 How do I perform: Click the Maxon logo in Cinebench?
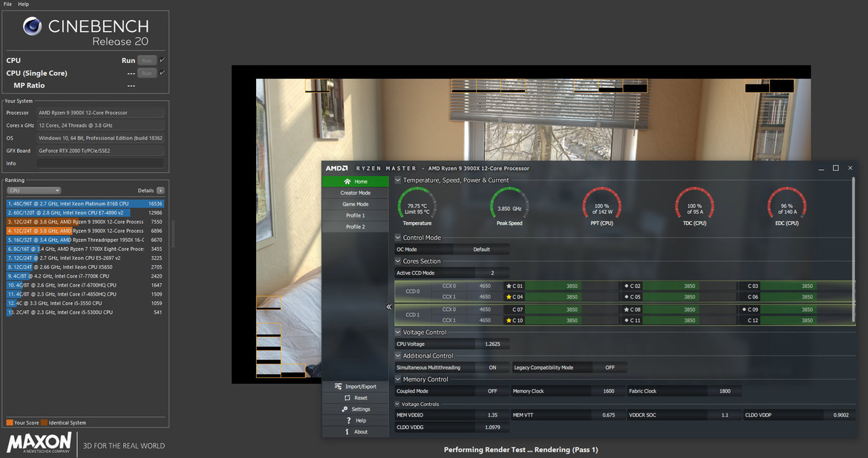[39, 442]
